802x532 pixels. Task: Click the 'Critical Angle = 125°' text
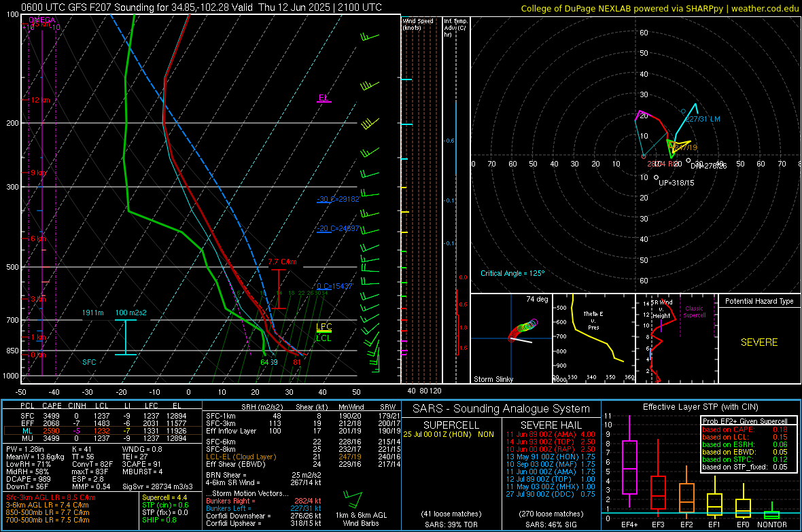(512, 273)
